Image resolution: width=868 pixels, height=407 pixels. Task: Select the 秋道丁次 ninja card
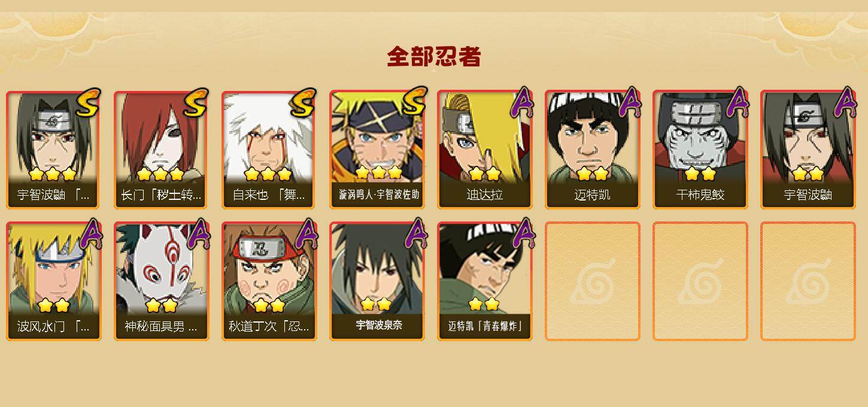[269, 281]
